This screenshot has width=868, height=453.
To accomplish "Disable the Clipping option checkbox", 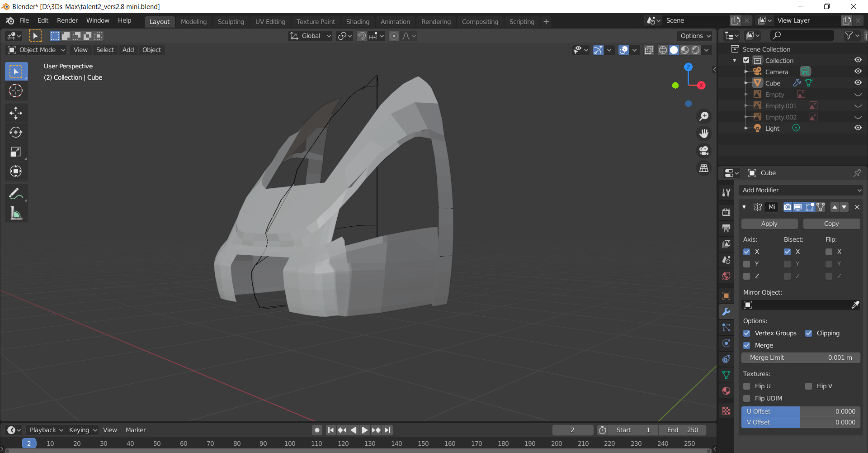I will click(x=809, y=333).
